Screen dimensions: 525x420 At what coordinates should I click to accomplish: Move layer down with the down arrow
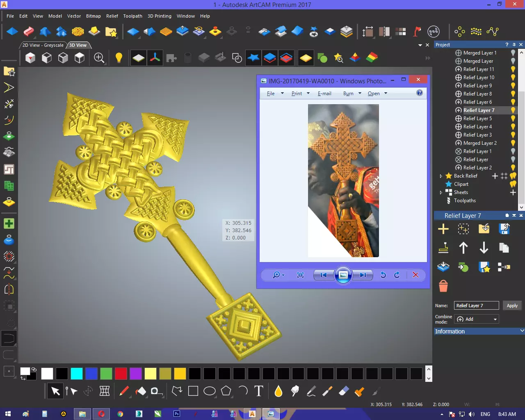(x=484, y=248)
